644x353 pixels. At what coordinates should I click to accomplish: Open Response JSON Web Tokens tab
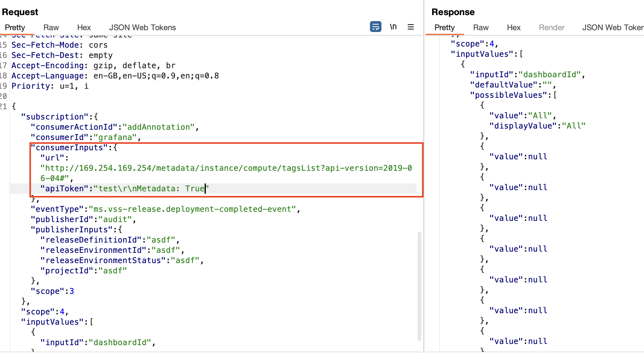point(613,27)
